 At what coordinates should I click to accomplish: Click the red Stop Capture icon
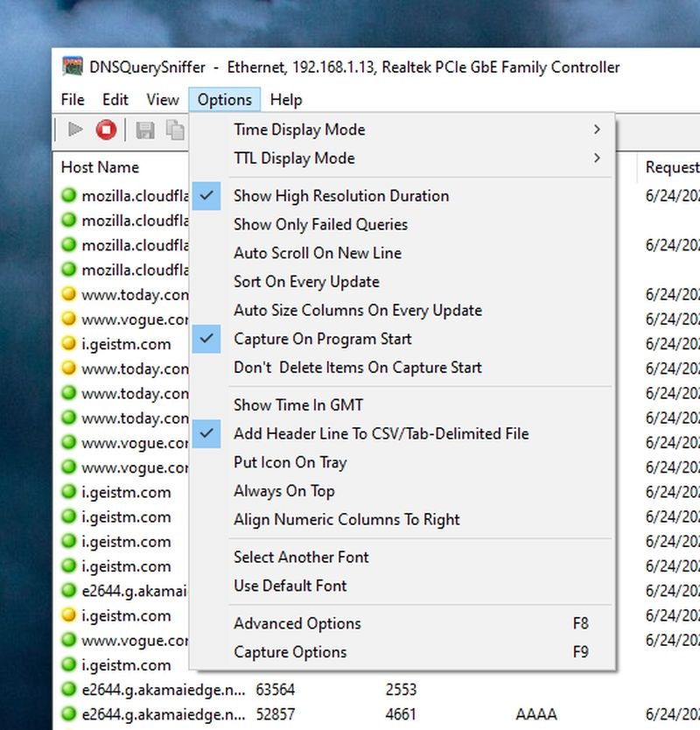(x=106, y=130)
